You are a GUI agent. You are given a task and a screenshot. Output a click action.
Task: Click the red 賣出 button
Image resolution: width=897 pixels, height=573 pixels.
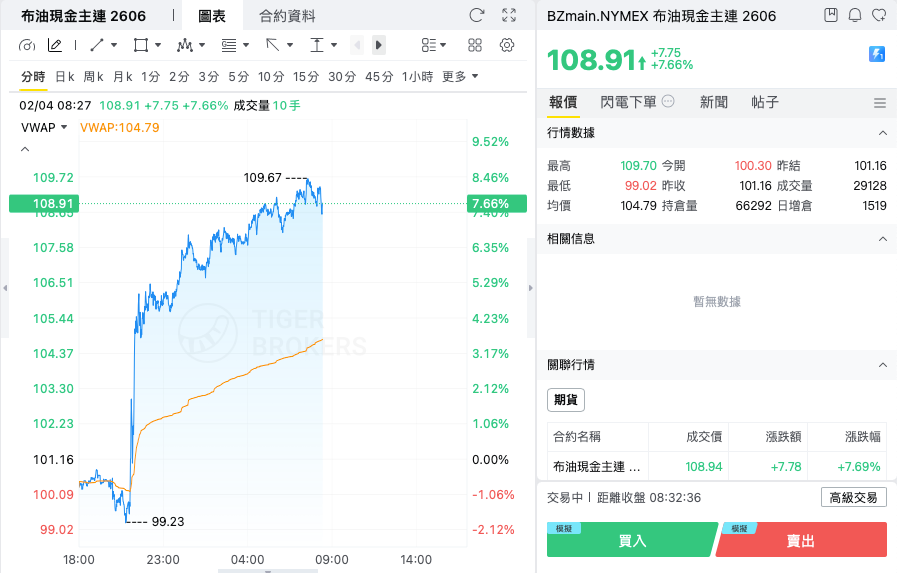coord(801,540)
